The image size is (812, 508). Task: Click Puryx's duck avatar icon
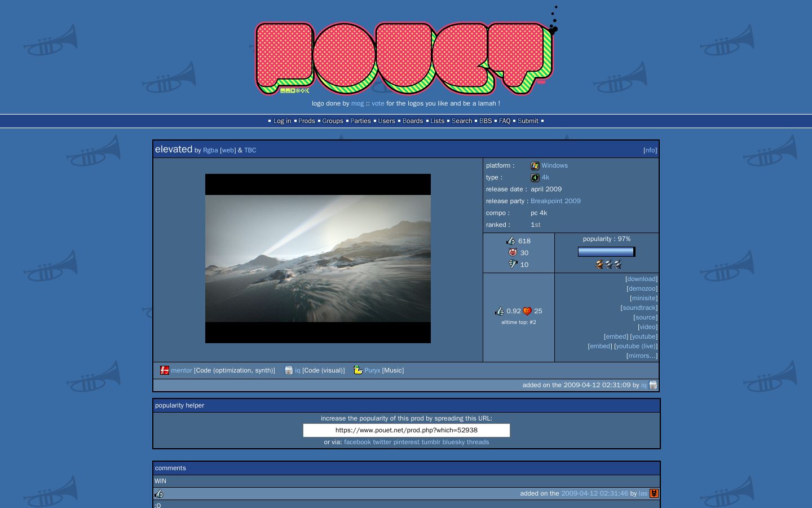coord(358,370)
